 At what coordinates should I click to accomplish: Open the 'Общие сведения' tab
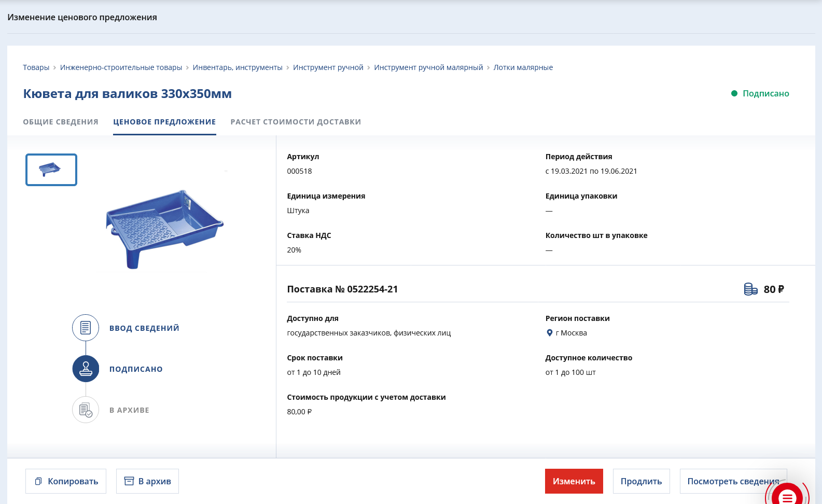pyautogui.click(x=61, y=122)
